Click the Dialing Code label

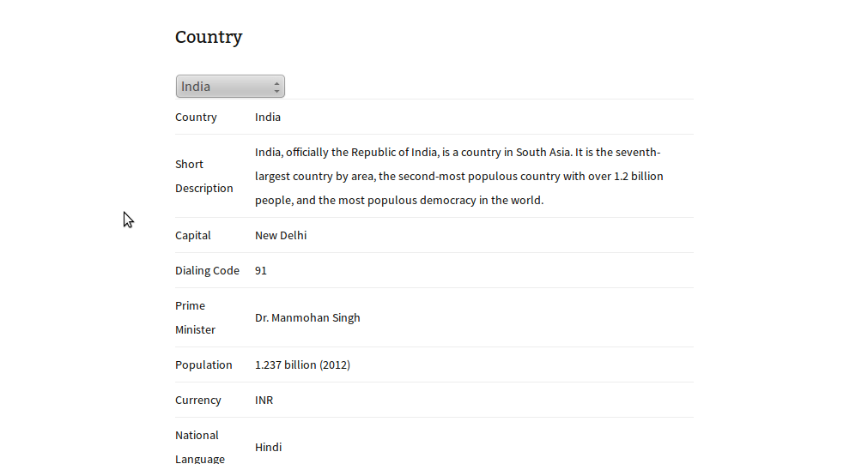208,270
